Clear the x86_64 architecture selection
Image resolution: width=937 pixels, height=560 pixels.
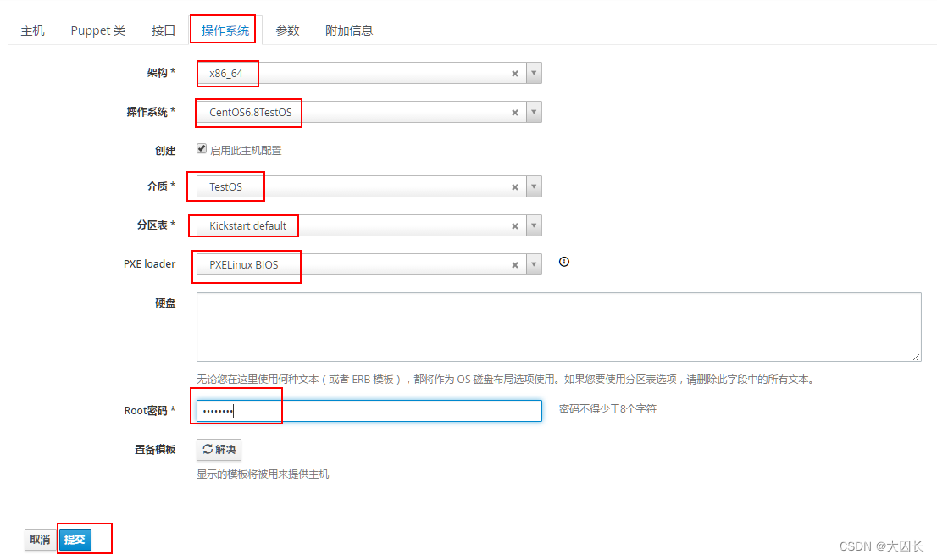click(x=514, y=74)
